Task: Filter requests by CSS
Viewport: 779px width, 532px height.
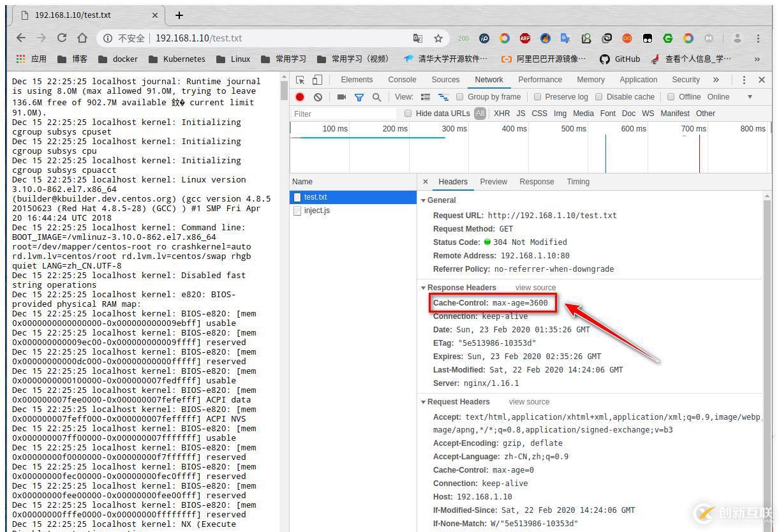Action: click(x=539, y=114)
